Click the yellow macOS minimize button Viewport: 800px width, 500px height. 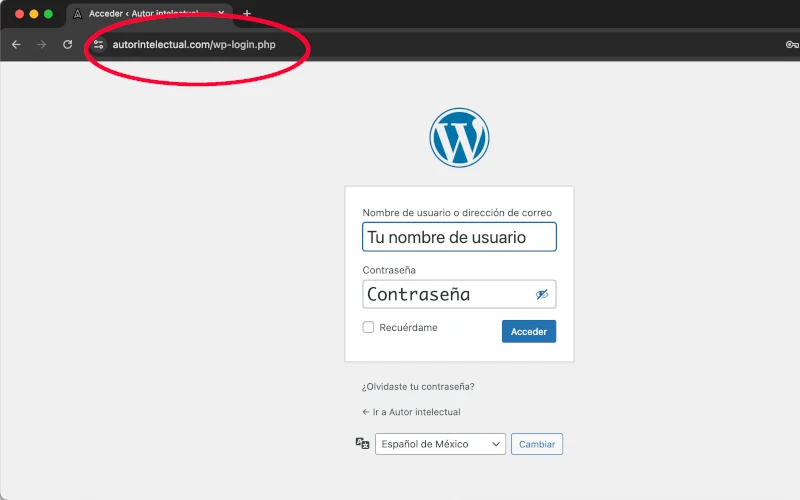coord(34,14)
